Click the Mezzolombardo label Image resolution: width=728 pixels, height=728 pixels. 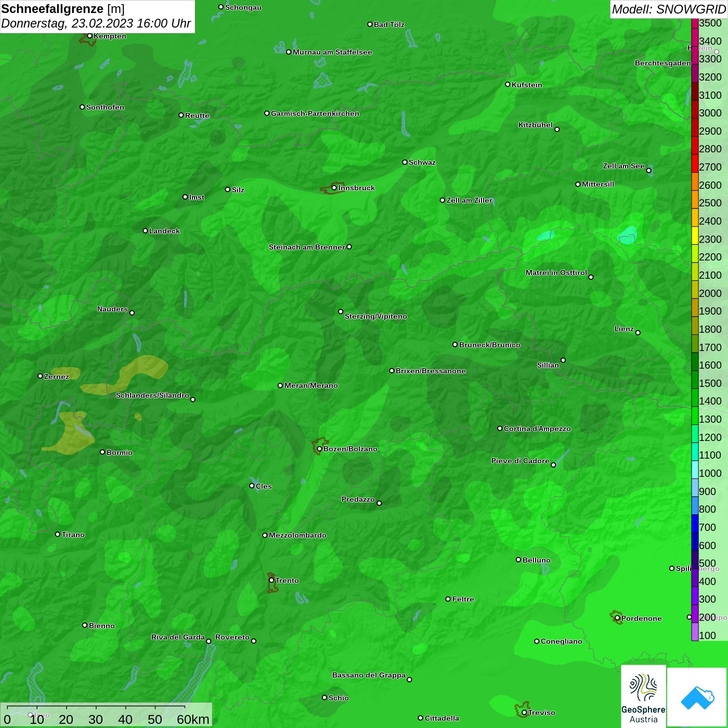tap(297, 535)
